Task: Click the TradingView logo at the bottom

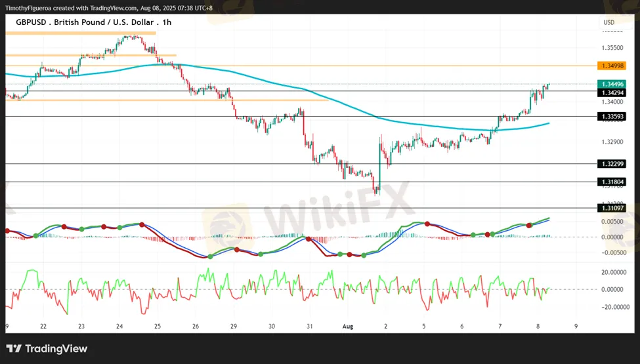Action: 47,349
